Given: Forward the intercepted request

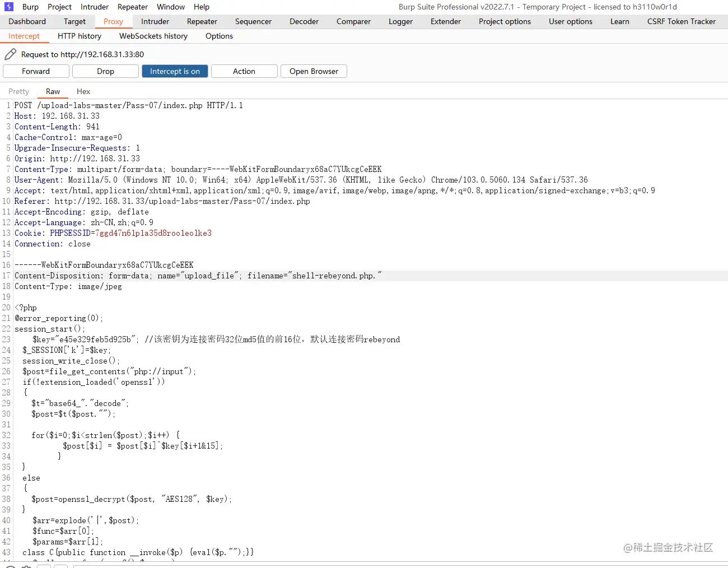Looking at the screenshot, I should (36, 71).
